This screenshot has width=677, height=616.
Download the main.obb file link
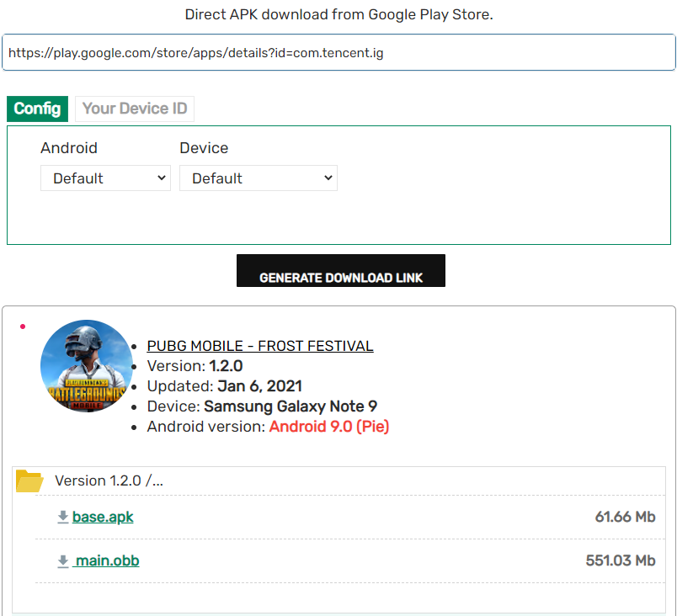tap(107, 560)
